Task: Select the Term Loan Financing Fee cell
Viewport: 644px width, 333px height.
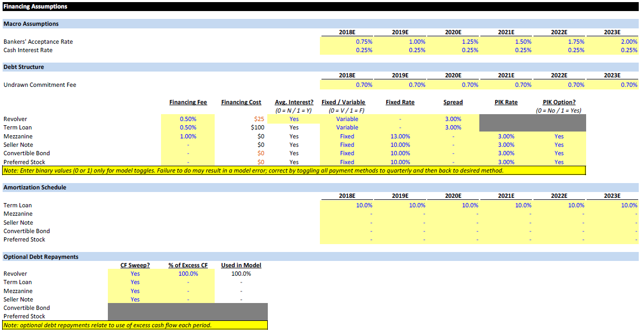Action: tap(188, 127)
